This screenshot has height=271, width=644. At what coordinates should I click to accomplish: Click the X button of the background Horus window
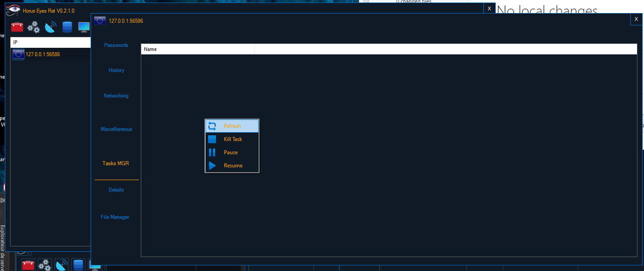click(489, 9)
